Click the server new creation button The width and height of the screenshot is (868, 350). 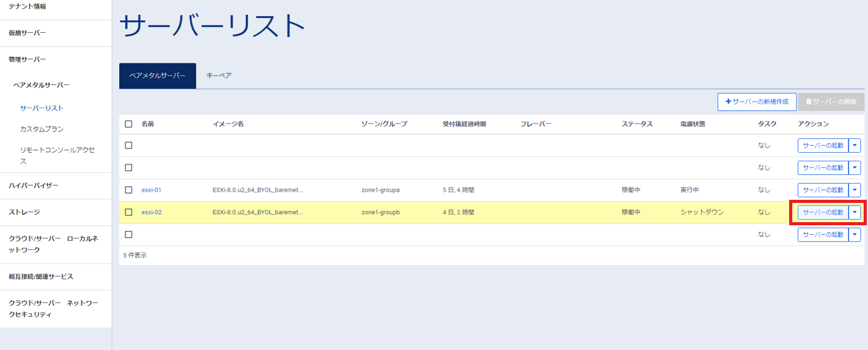pyautogui.click(x=756, y=102)
